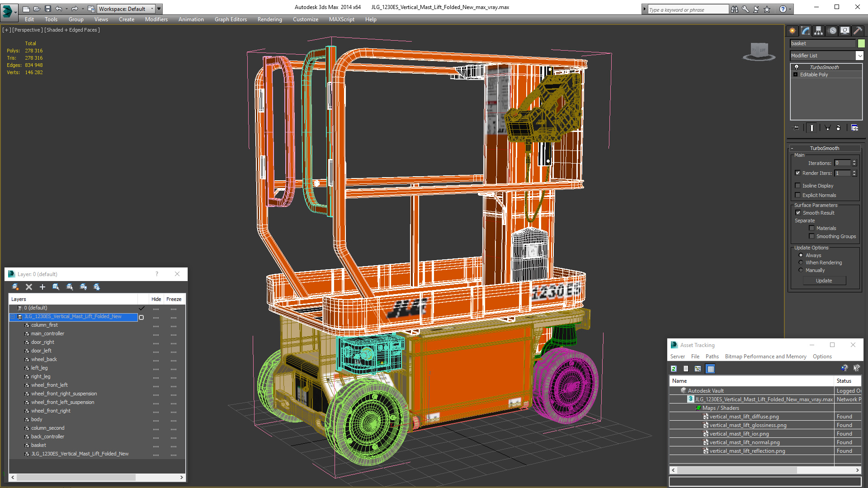Viewport: 868px width, 488px height.
Task: Open the MAXScript menu
Action: 342,19
